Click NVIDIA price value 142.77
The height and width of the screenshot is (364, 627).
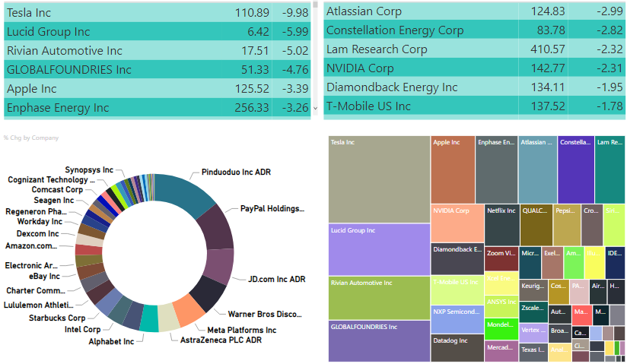(x=548, y=68)
